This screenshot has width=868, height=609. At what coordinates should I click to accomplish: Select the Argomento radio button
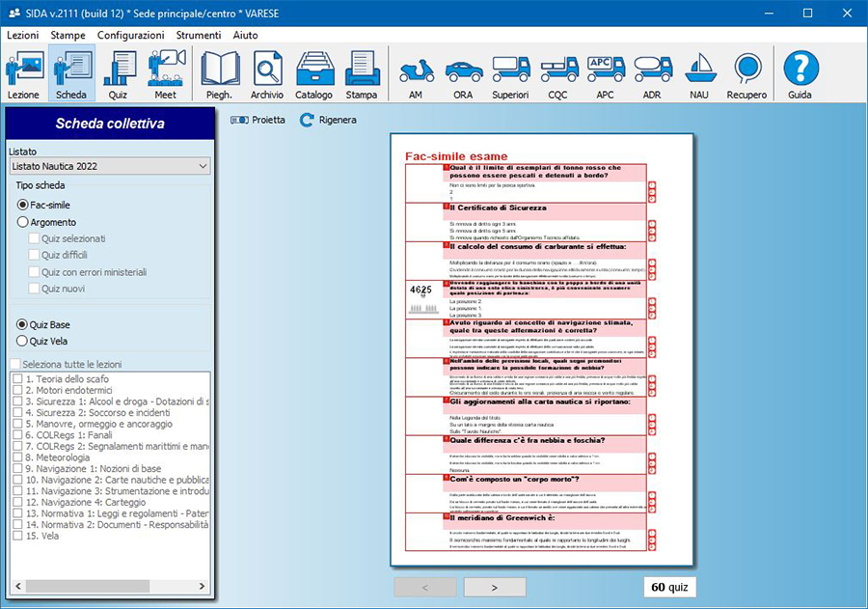click(x=23, y=222)
